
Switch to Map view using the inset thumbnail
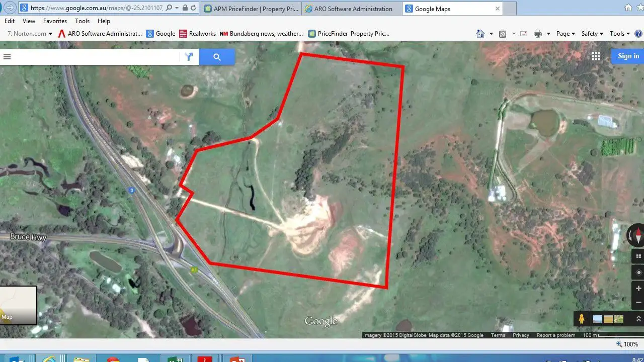(19, 305)
